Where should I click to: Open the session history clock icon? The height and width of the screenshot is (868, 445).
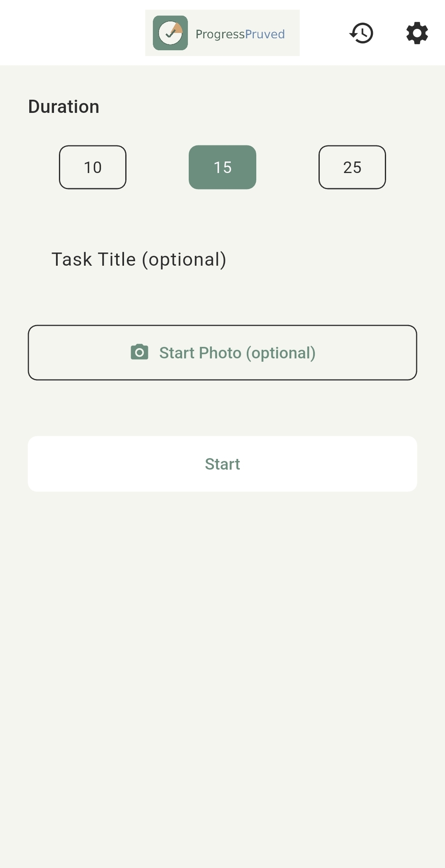[361, 33]
